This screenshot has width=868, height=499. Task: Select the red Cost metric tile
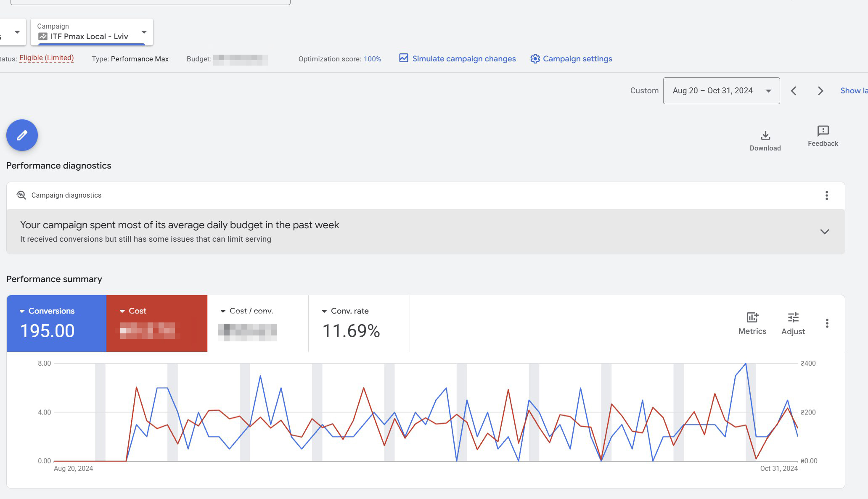(x=156, y=323)
